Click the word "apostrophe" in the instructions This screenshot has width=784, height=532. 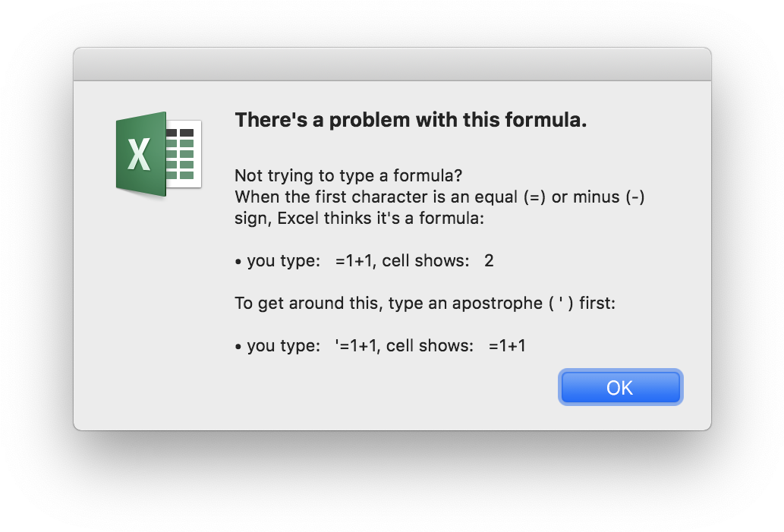point(498,304)
